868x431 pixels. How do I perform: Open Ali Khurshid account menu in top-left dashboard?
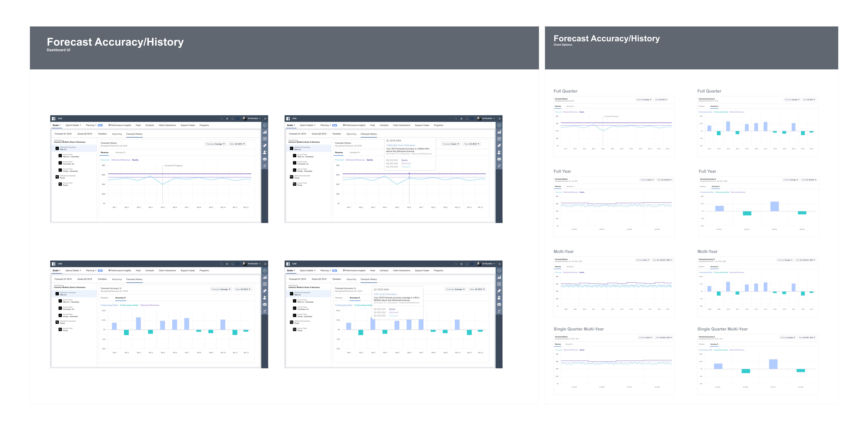(252, 119)
